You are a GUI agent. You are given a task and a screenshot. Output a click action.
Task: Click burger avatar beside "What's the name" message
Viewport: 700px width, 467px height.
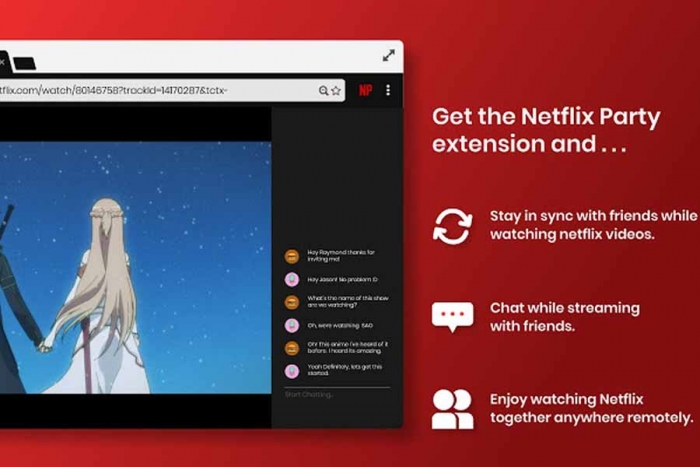click(x=292, y=302)
